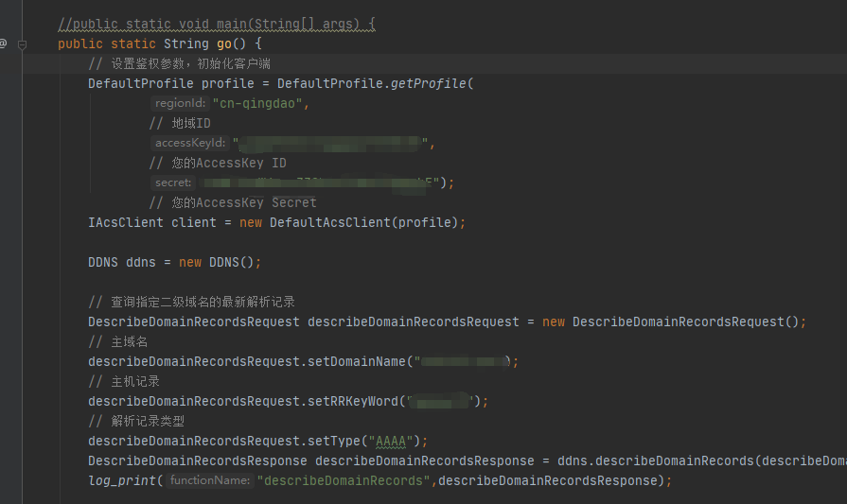The width and height of the screenshot is (847, 504).
Task: Click the "secret:" parameter hint
Action: pos(173,182)
